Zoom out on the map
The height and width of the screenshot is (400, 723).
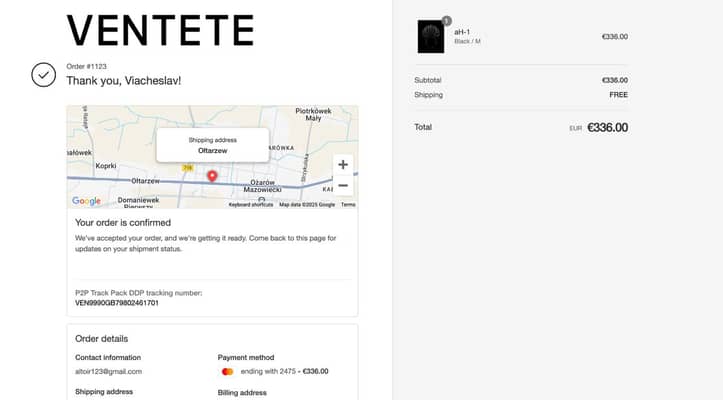[343, 185]
